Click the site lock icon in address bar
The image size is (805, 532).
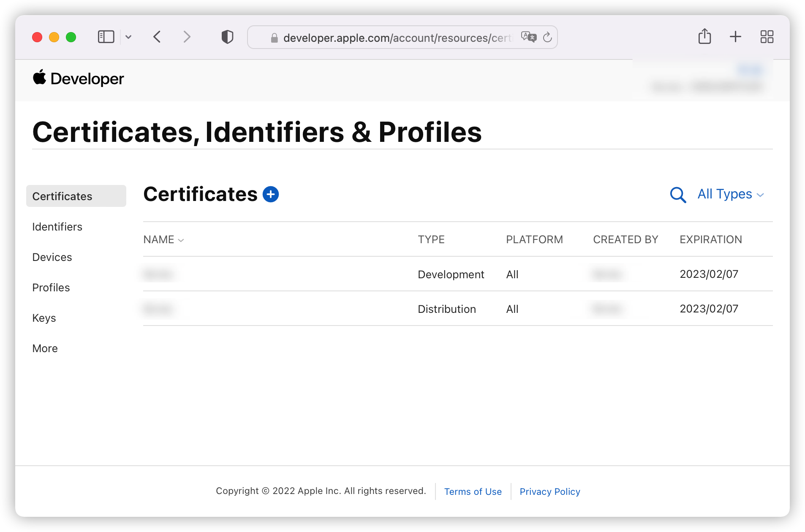click(x=274, y=38)
